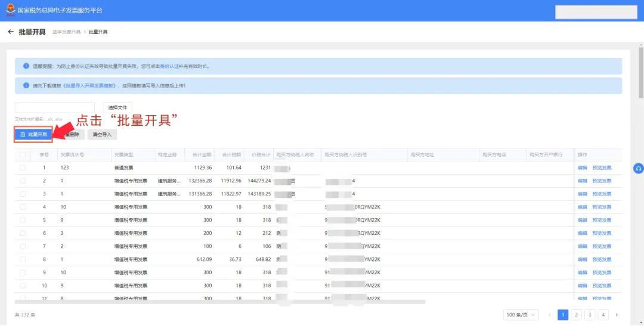Go to page 2 in pagination
This screenshot has width=644, height=326.
pos(576,315)
